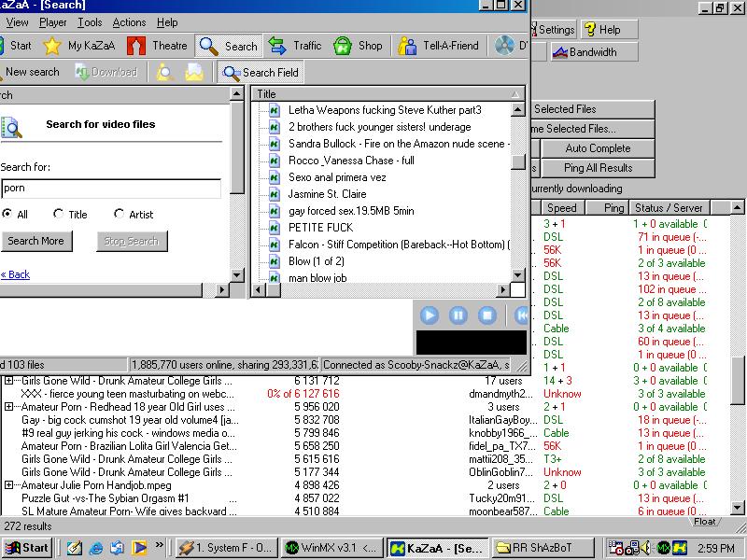
Task: Select the Artist radio button
Action: point(119,214)
